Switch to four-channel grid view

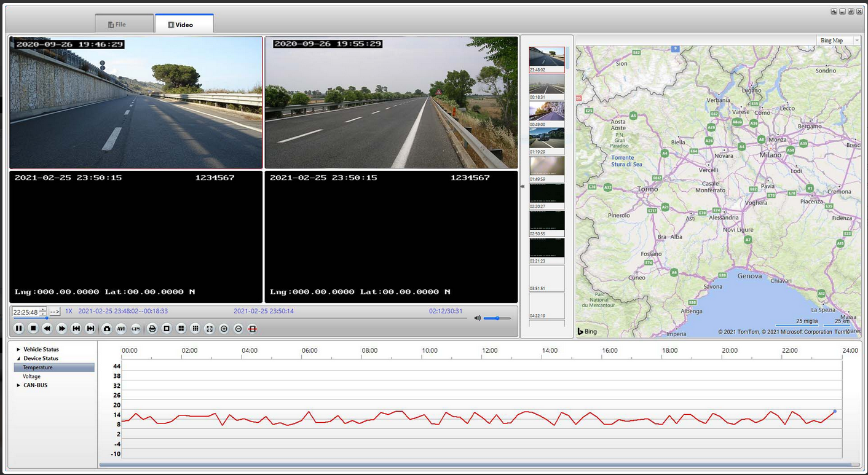coord(181,329)
